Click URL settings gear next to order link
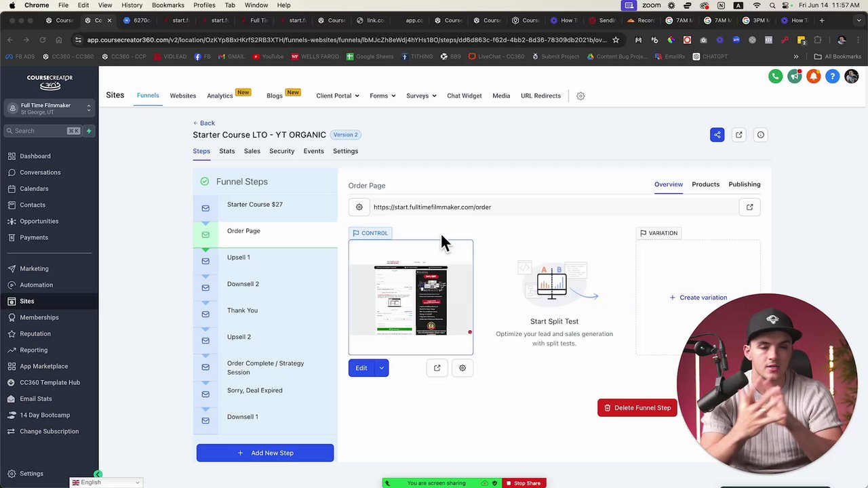 click(359, 207)
